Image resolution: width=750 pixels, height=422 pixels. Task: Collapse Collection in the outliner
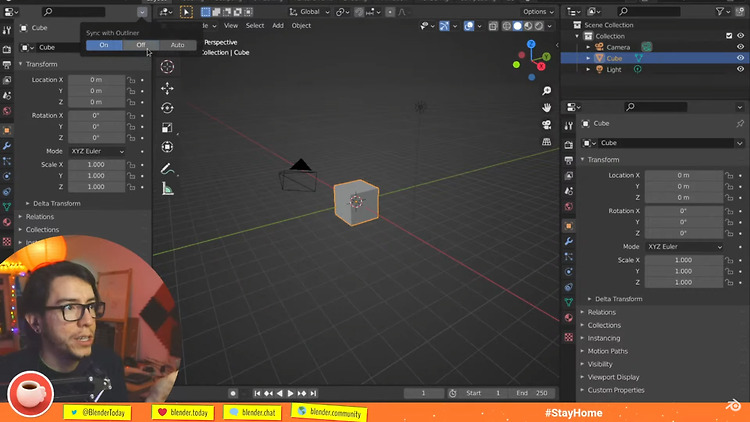(577, 36)
